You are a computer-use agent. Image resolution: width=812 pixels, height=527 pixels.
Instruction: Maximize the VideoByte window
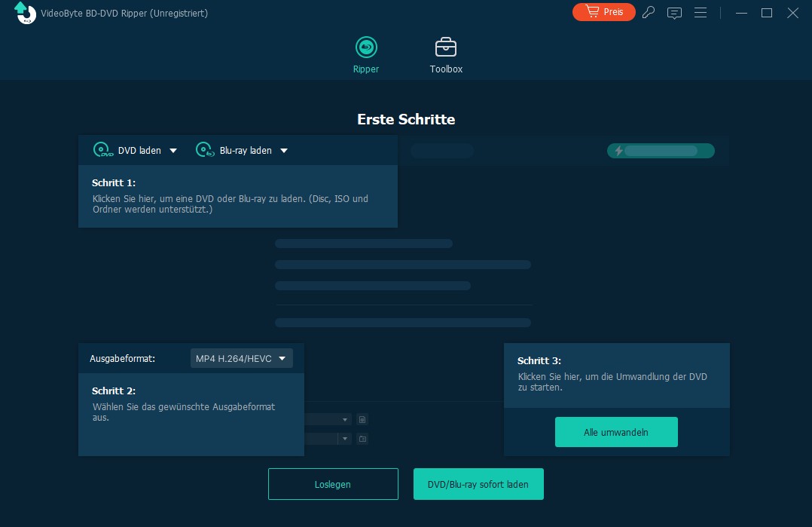[767, 13]
